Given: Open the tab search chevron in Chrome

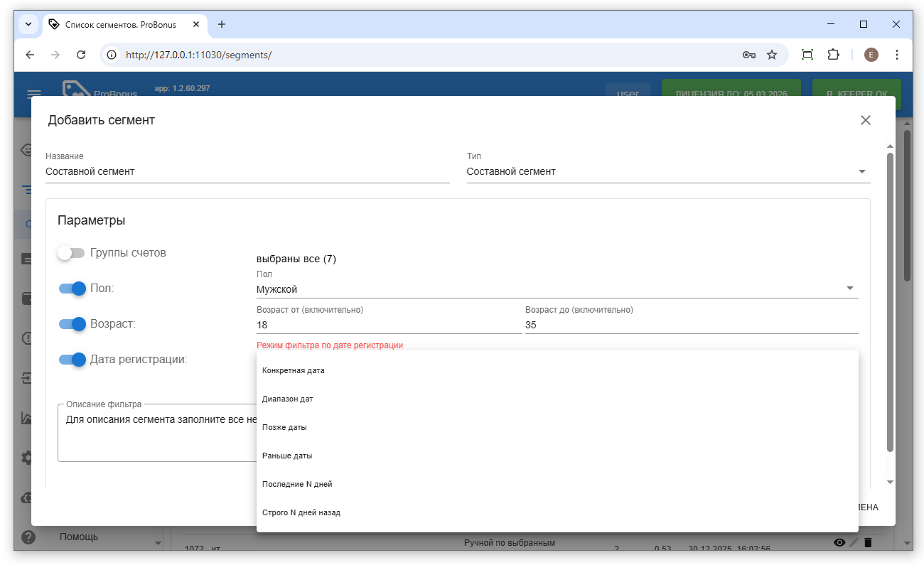Looking at the screenshot, I should click(x=28, y=24).
